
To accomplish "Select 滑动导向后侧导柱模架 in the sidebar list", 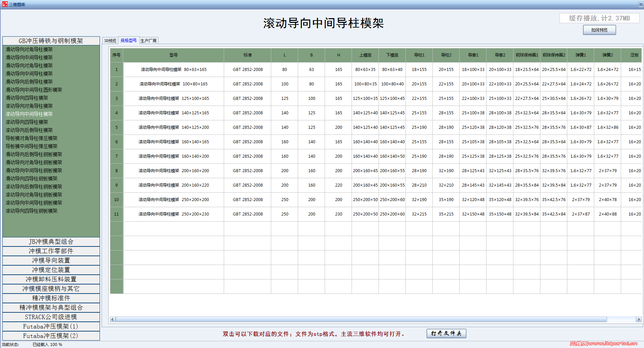I will [x=29, y=82].
